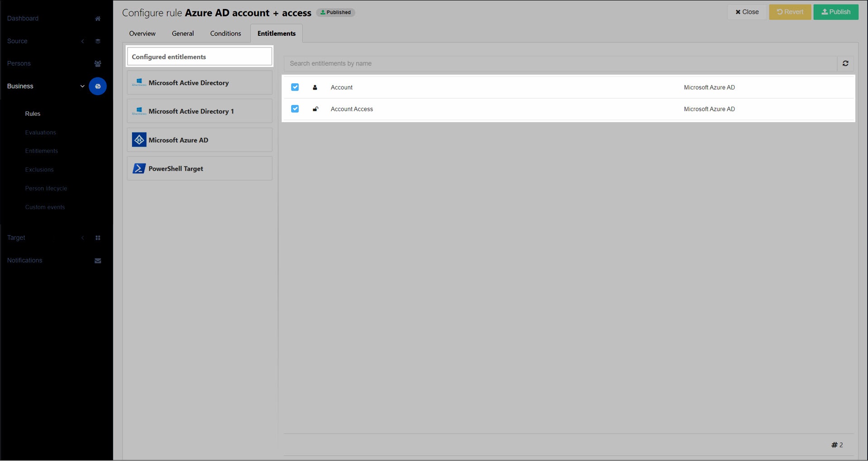Click the Revert button
Viewport: 868px width, 461px height.
(790, 12)
